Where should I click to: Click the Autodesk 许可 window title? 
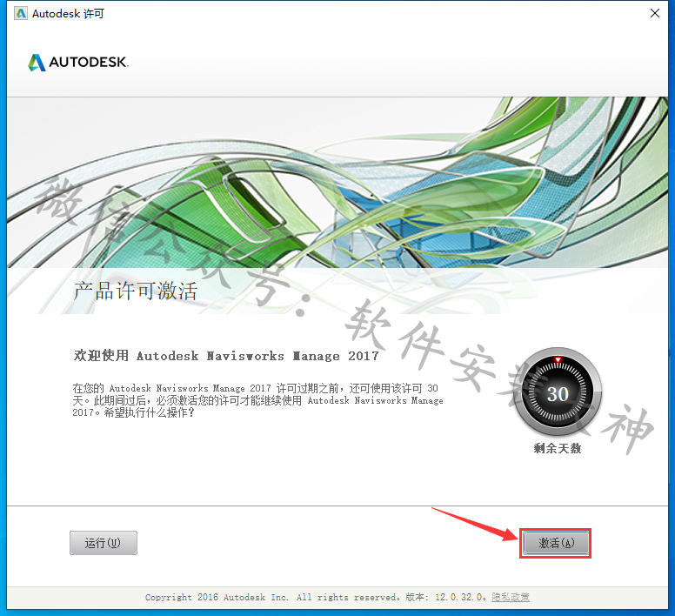click(x=68, y=14)
